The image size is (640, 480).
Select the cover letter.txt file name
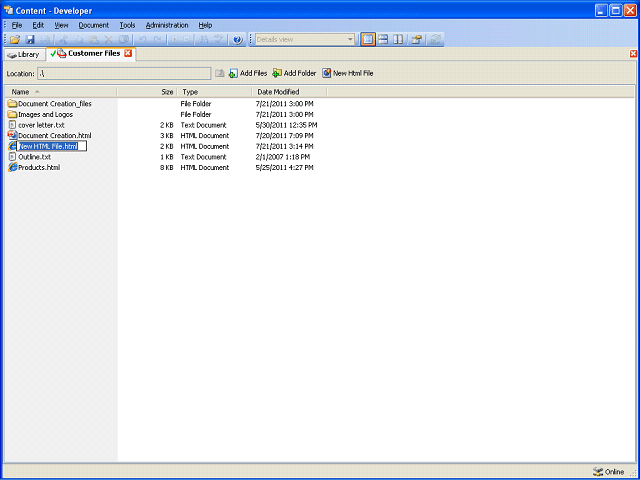pos(41,125)
